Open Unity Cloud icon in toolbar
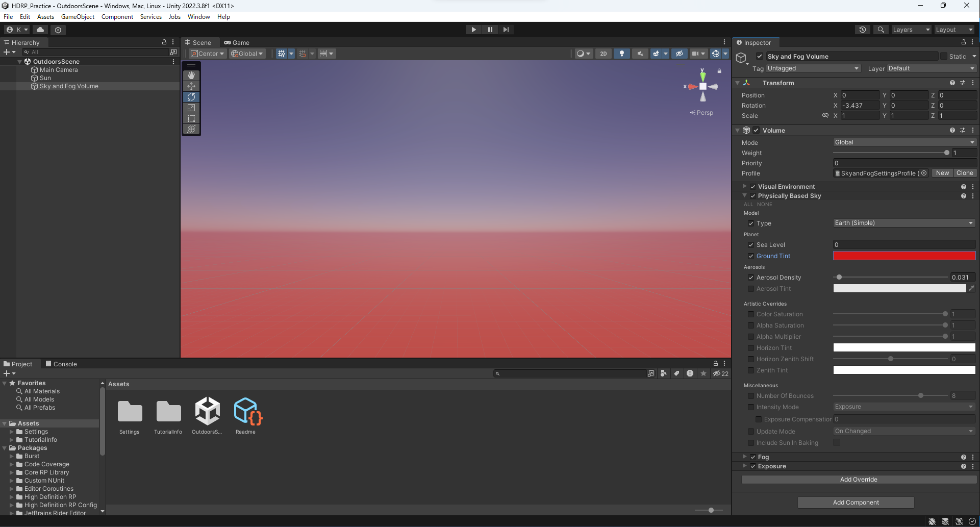Image resolution: width=980 pixels, height=527 pixels. point(40,30)
